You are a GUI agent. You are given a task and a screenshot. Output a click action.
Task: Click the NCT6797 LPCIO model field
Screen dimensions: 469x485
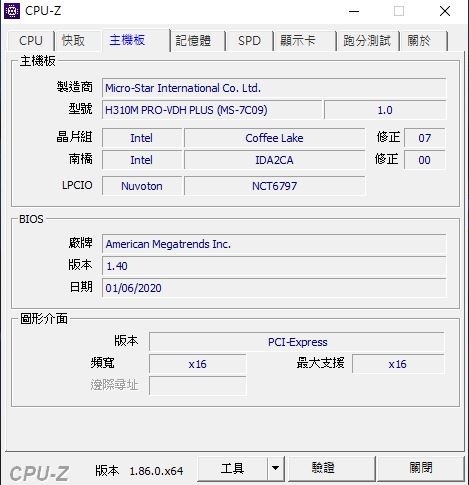click(x=274, y=186)
